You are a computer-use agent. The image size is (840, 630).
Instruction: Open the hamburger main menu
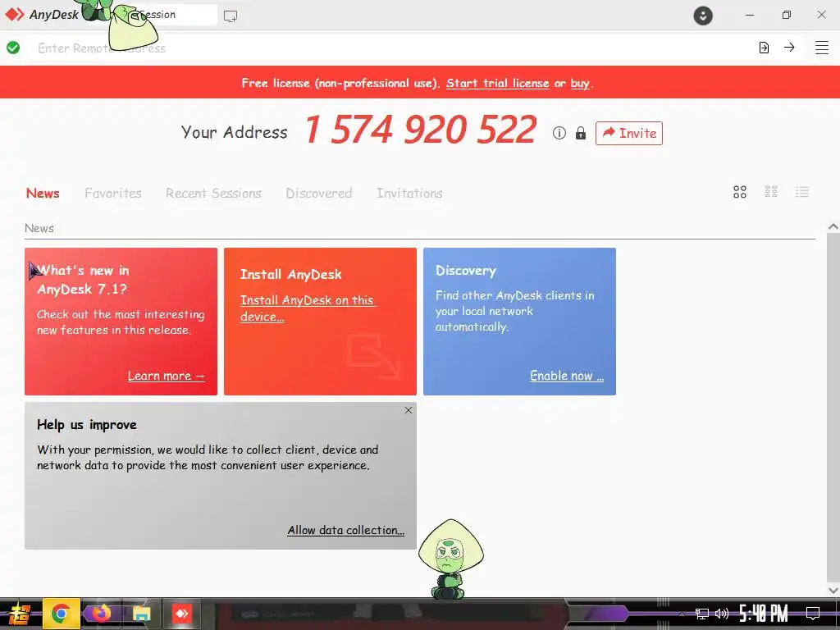(x=822, y=48)
